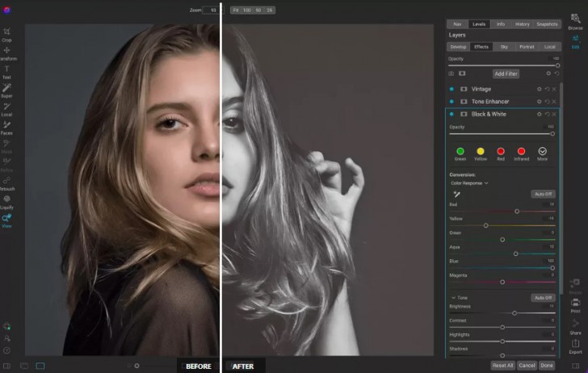Toggle the right panel icon in bottom bar
The height and width of the screenshot is (373, 588).
coord(576,366)
